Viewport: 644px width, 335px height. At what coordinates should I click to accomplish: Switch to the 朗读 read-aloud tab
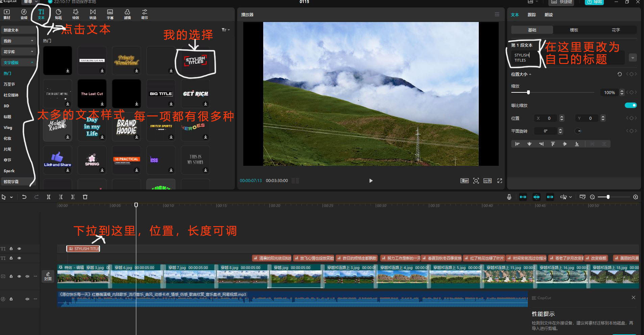[549, 15]
